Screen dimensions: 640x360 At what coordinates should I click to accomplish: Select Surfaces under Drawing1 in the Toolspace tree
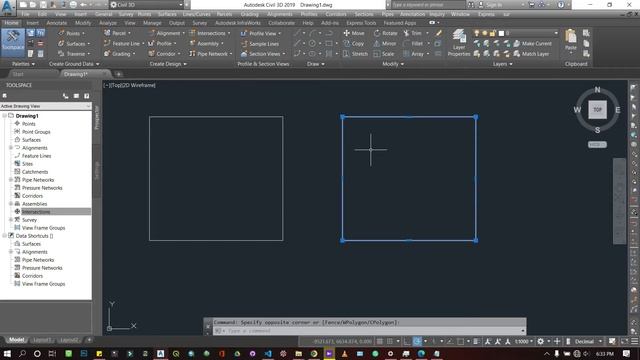tap(31, 140)
